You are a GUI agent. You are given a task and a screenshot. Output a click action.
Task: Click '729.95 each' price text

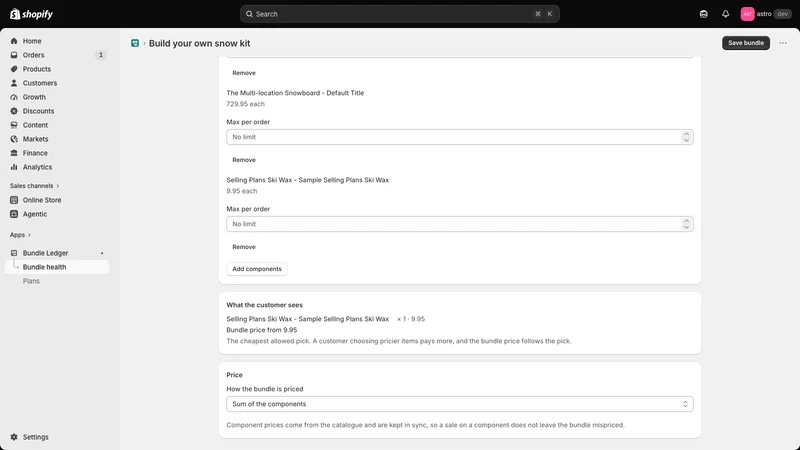(245, 104)
